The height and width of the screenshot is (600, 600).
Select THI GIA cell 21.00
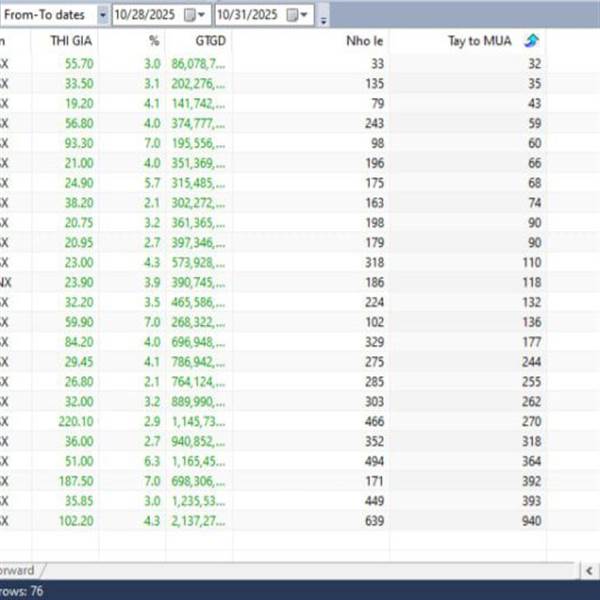79,163
